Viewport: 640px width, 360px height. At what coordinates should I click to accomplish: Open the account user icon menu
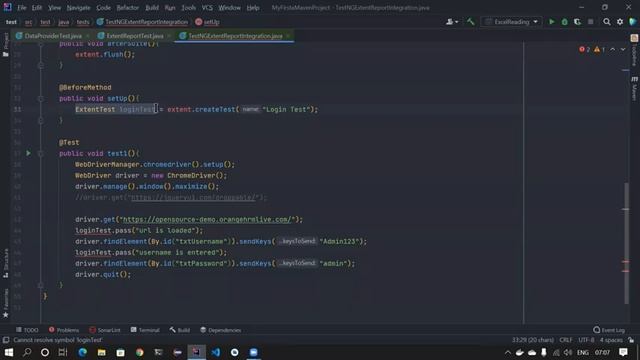click(451, 22)
